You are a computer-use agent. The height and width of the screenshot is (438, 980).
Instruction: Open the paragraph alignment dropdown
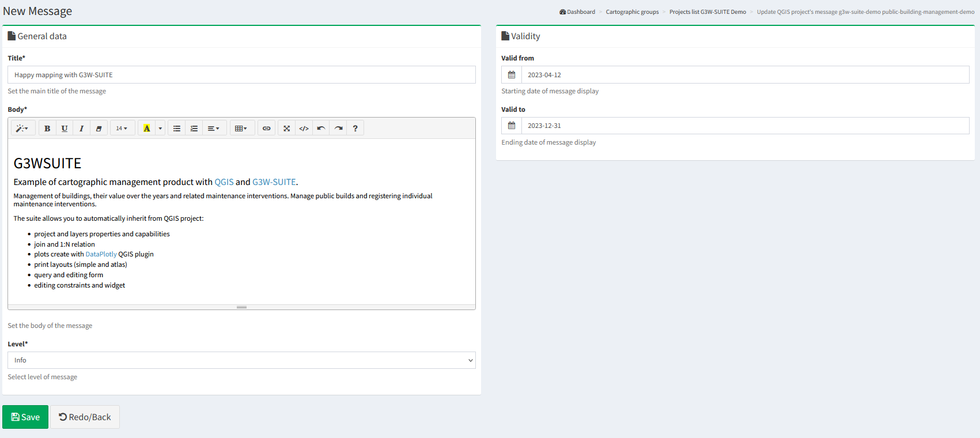[x=214, y=129]
